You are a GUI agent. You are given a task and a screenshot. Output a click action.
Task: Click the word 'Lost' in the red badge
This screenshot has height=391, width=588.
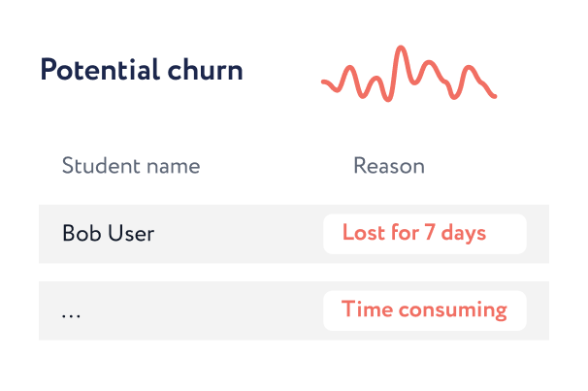[362, 234]
